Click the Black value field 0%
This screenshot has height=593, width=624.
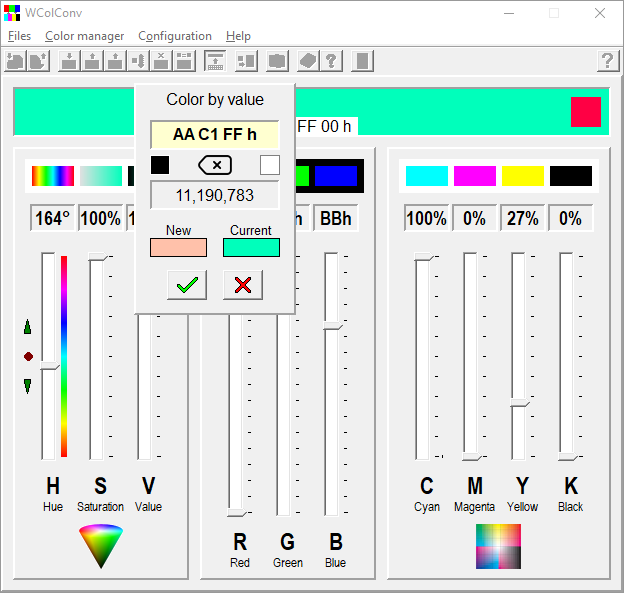pyautogui.click(x=571, y=218)
